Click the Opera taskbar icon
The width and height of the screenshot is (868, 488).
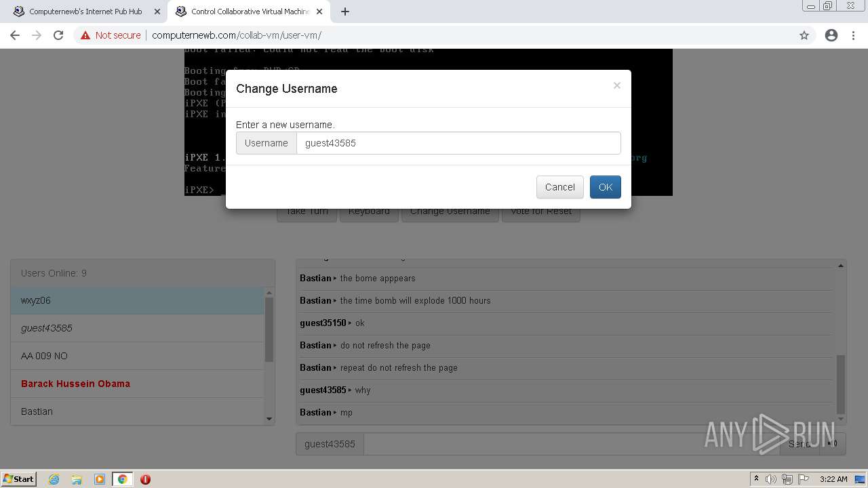click(x=145, y=479)
